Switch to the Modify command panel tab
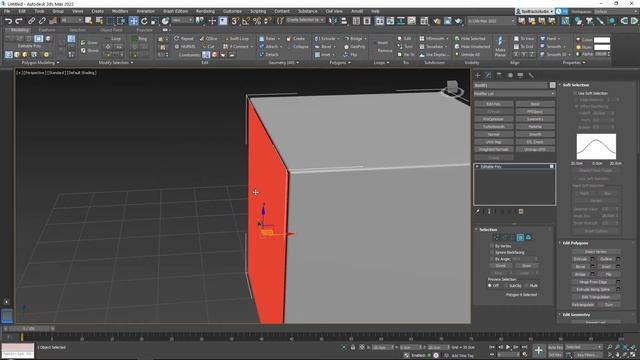The width and height of the screenshot is (640, 360). (488, 76)
